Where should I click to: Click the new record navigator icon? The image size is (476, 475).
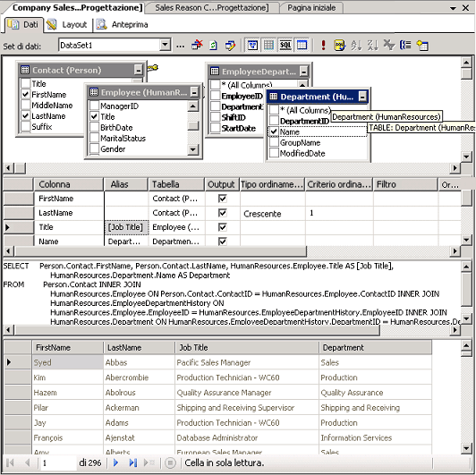coord(149,462)
